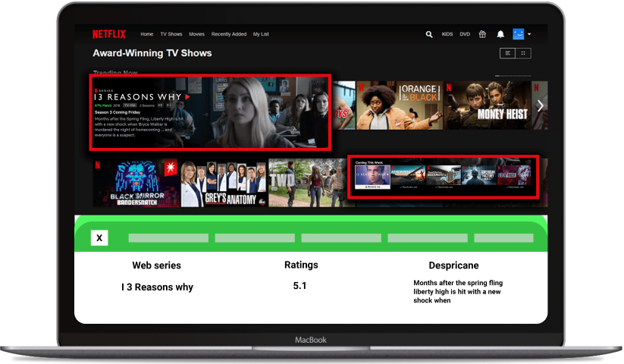The image size is (624, 364).
Task: Select first placeholder tab in green bar
Action: coord(168,238)
